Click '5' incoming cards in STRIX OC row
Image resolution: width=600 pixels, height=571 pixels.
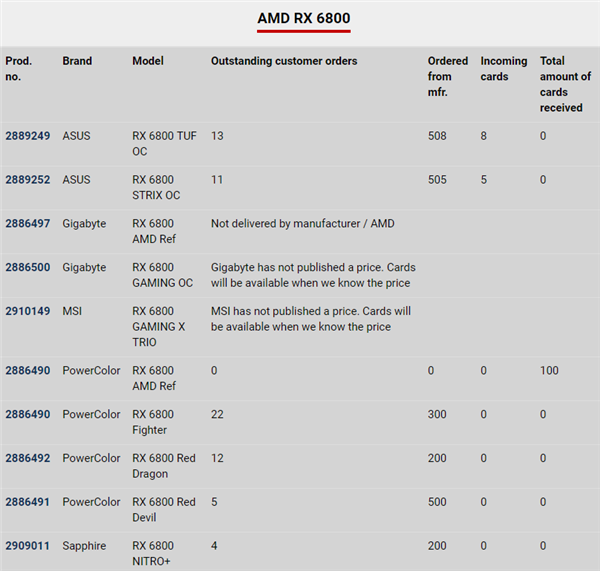(x=484, y=179)
